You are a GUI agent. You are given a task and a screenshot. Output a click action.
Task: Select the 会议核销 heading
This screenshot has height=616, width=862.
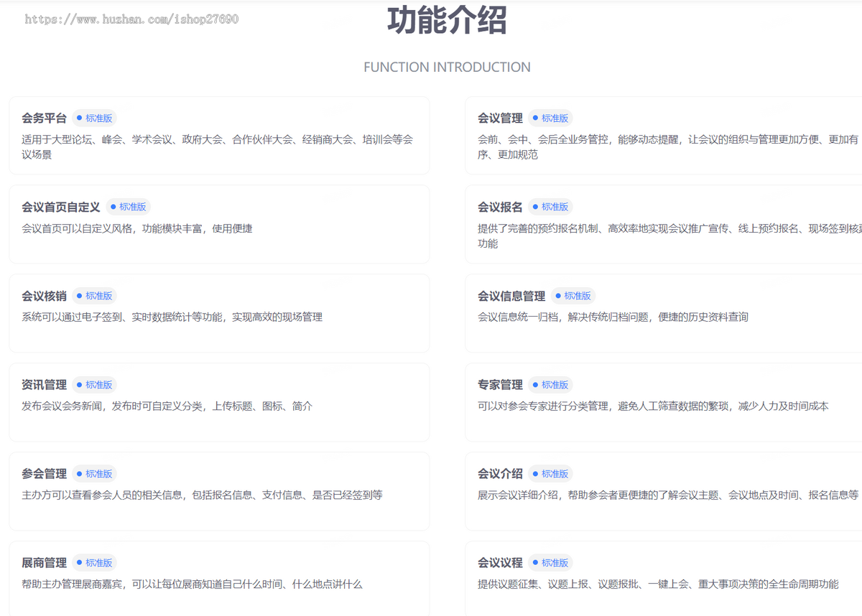(44, 296)
